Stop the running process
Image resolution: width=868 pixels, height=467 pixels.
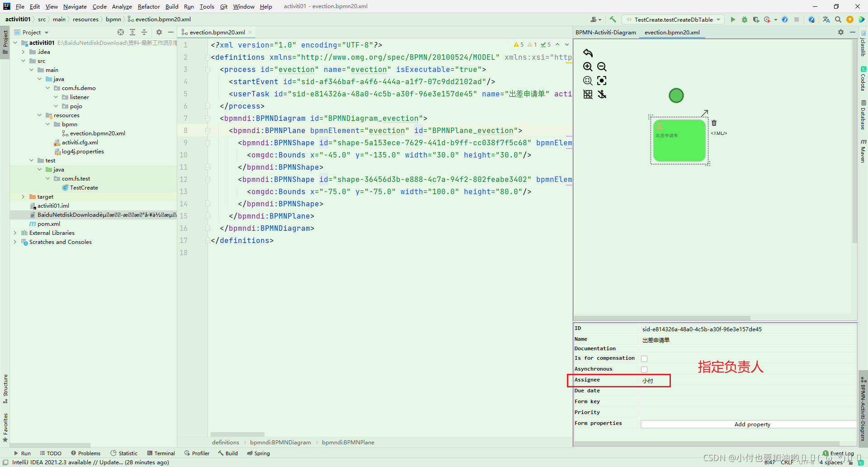pyautogui.click(x=797, y=19)
